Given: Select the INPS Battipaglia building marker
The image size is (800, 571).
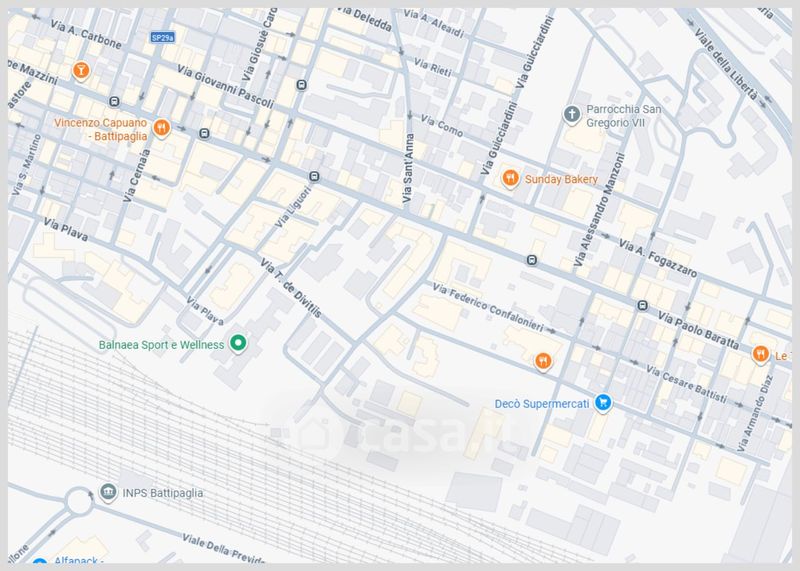Looking at the screenshot, I should click(108, 494).
